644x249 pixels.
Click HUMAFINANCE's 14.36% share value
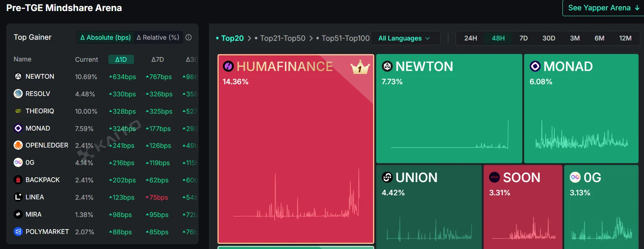click(235, 82)
